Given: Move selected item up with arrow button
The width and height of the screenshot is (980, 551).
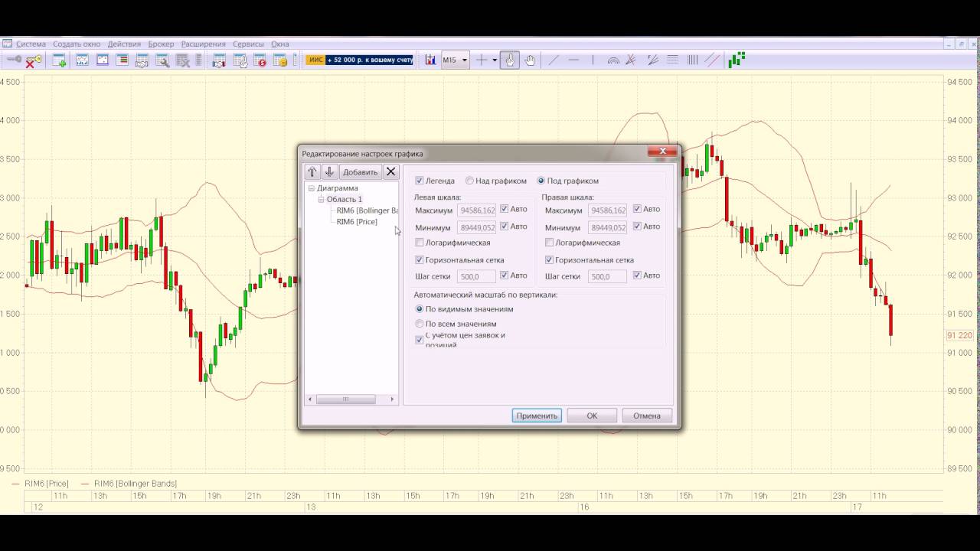Looking at the screenshot, I should click(312, 172).
